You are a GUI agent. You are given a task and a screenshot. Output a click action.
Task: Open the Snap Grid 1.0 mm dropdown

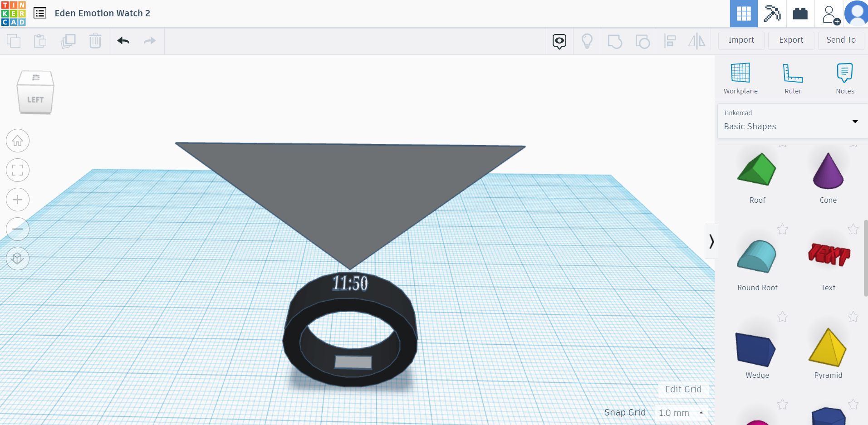pos(681,413)
